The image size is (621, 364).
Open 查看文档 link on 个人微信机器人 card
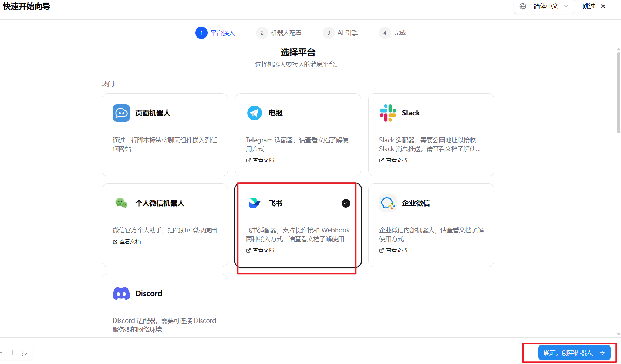tap(127, 242)
